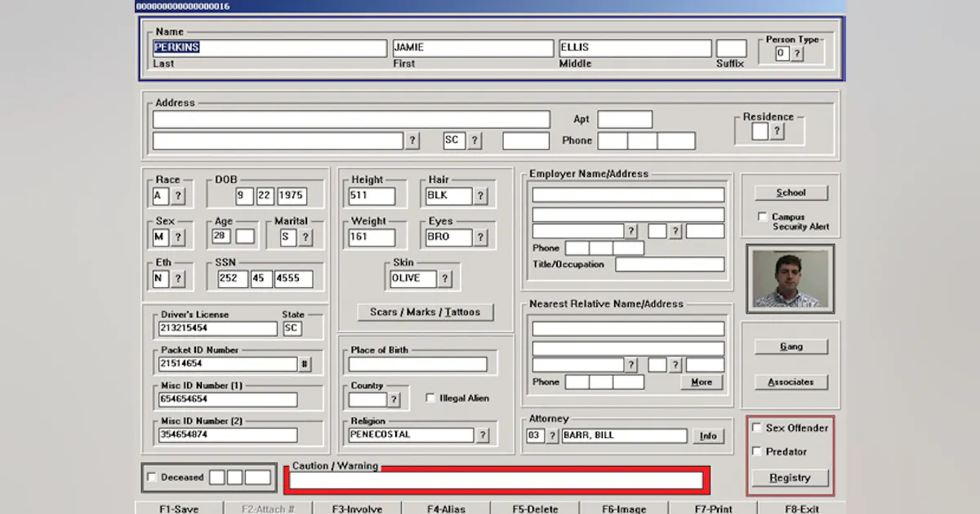This screenshot has width=980, height=514.
Task: Click the Suffix field
Action: click(x=732, y=48)
